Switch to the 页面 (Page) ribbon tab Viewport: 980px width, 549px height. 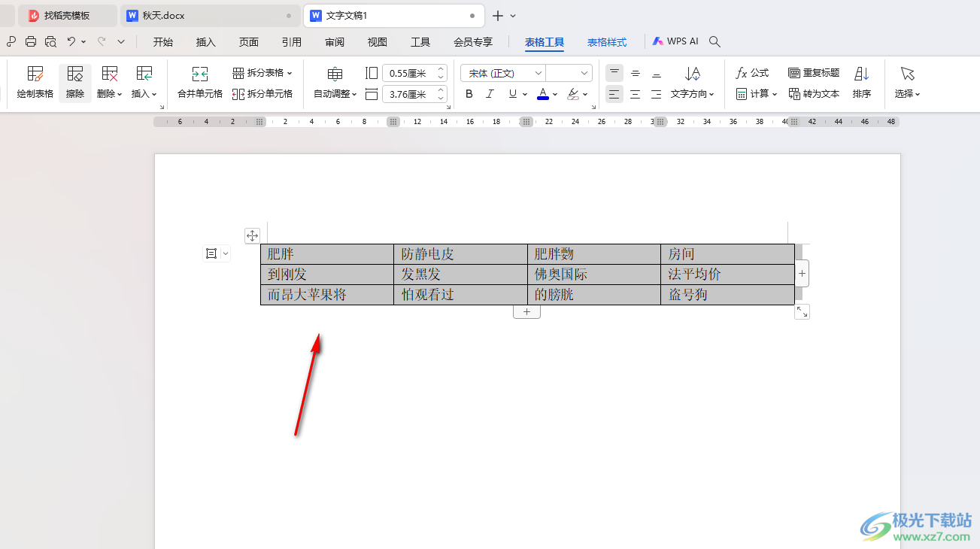(249, 42)
